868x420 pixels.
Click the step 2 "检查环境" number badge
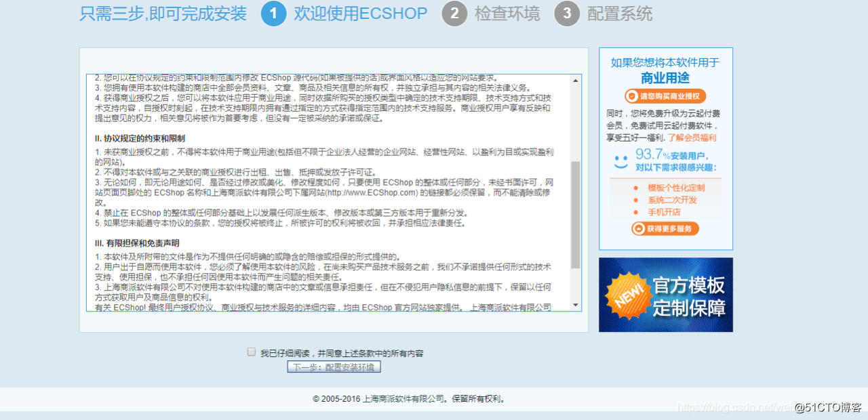point(454,14)
